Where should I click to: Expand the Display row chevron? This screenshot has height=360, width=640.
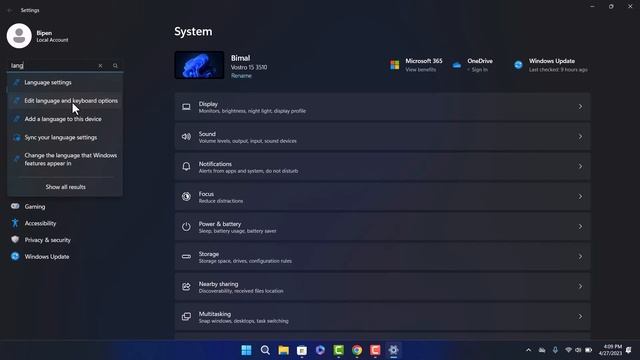(x=580, y=107)
